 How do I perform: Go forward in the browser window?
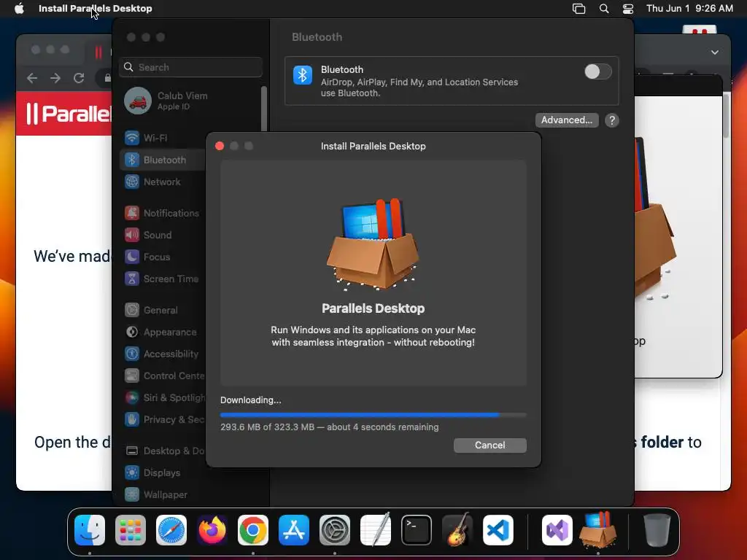pos(55,78)
